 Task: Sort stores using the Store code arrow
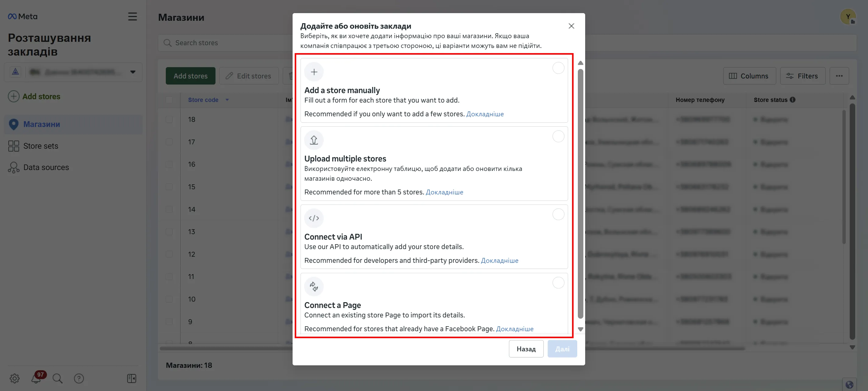227,100
